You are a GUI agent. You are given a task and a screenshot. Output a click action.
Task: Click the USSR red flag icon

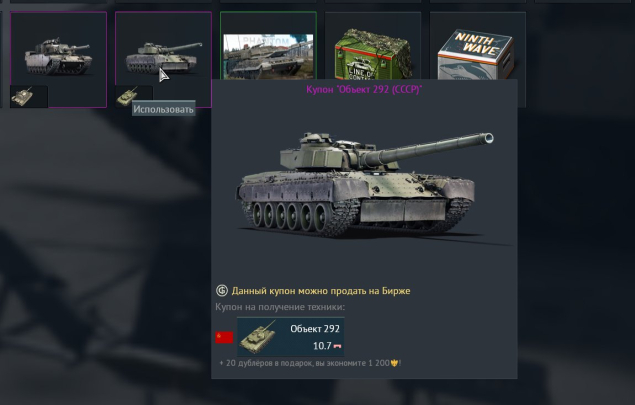click(224, 337)
